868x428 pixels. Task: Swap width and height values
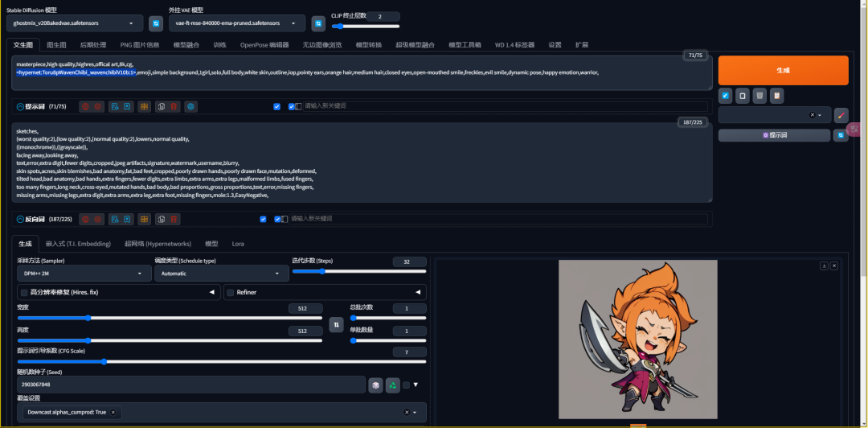(x=337, y=324)
